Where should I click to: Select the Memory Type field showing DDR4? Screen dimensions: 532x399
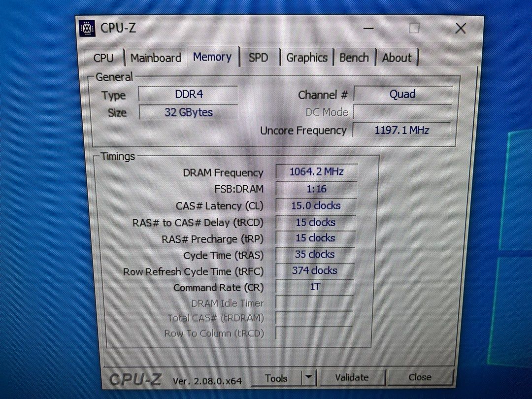click(x=188, y=94)
